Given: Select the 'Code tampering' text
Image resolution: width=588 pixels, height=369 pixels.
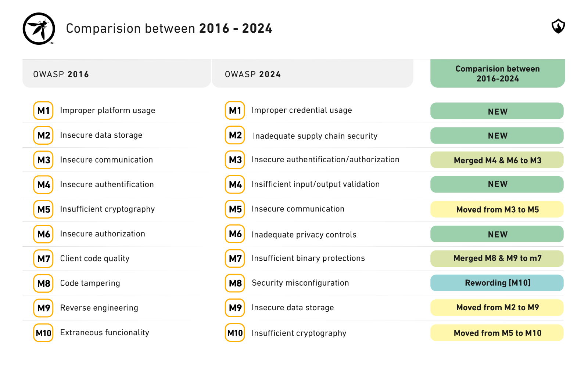Looking at the screenshot, I should [90, 283].
